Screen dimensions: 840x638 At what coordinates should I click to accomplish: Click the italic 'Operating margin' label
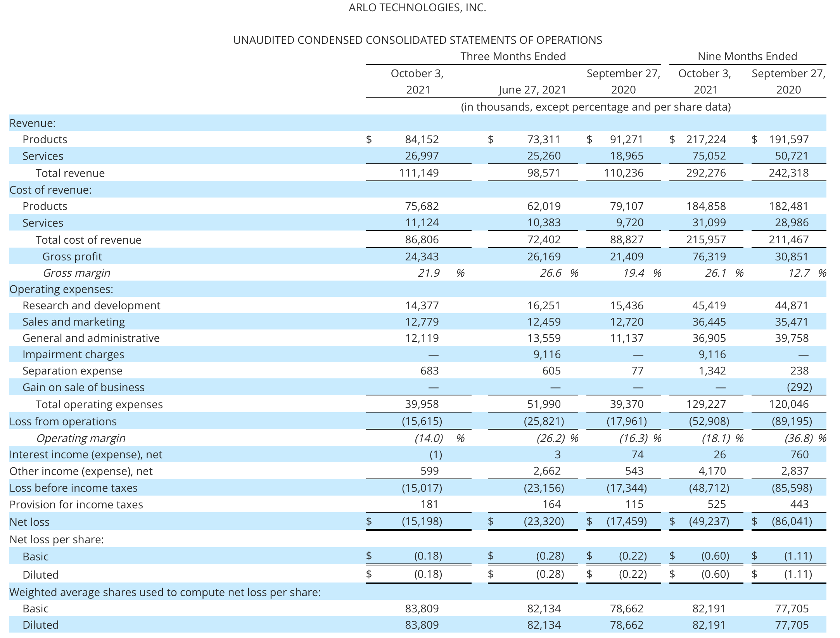(x=81, y=438)
